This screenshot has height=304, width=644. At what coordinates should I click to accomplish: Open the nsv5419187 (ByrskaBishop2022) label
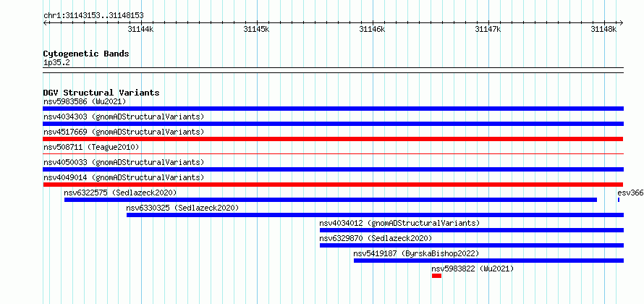(x=416, y=253)
